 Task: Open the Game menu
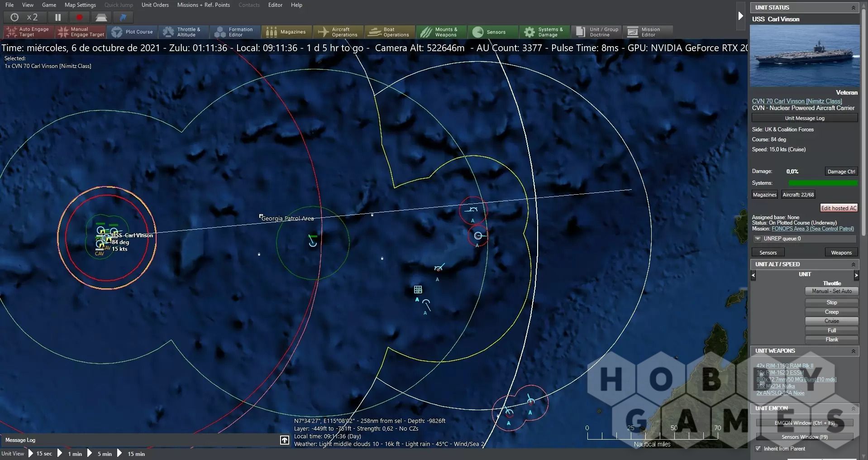(49, 5)
